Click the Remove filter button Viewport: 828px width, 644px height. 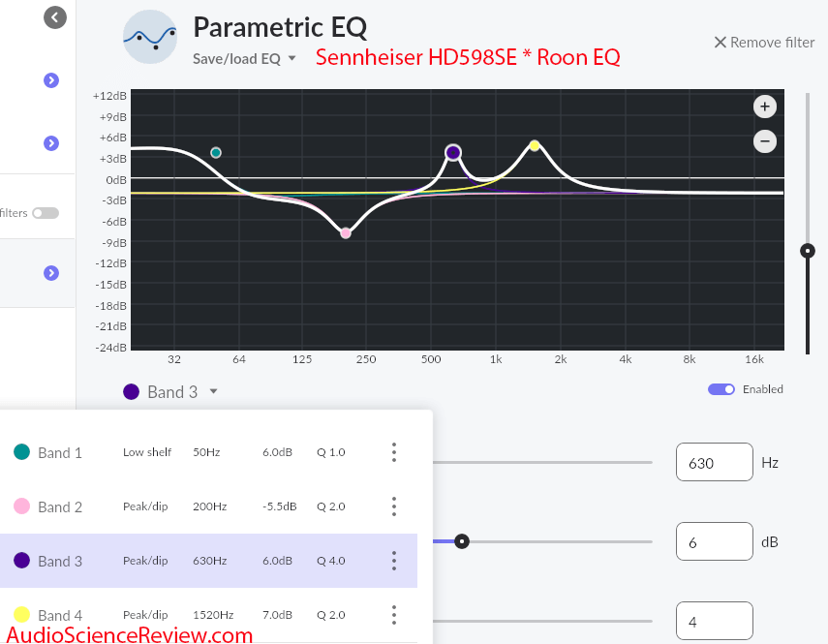(764, 43)
